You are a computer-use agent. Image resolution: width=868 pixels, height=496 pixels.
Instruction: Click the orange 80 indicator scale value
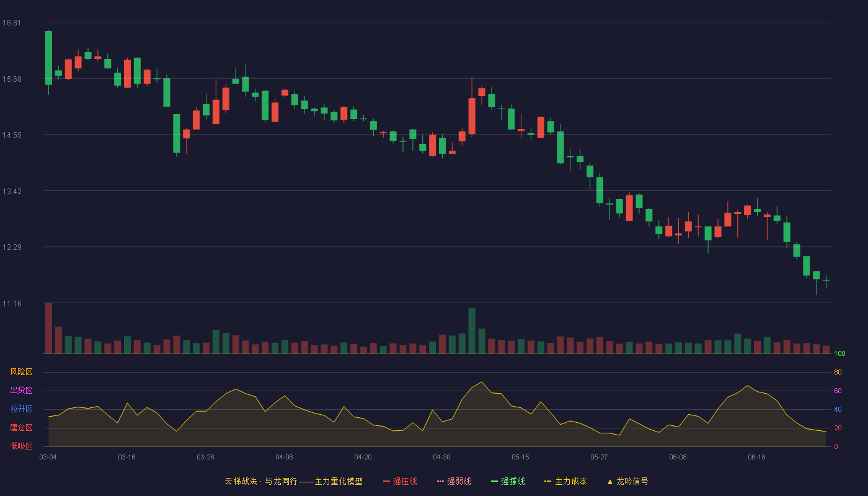point(838,373)
